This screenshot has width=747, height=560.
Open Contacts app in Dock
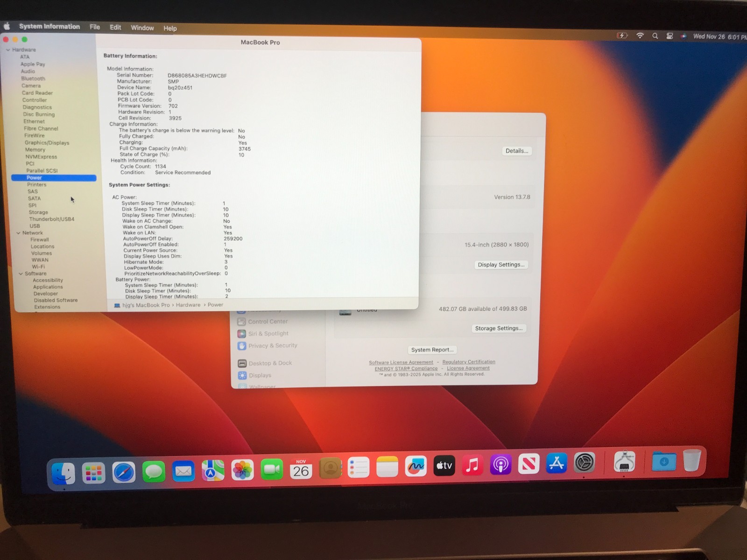[331, 468]
